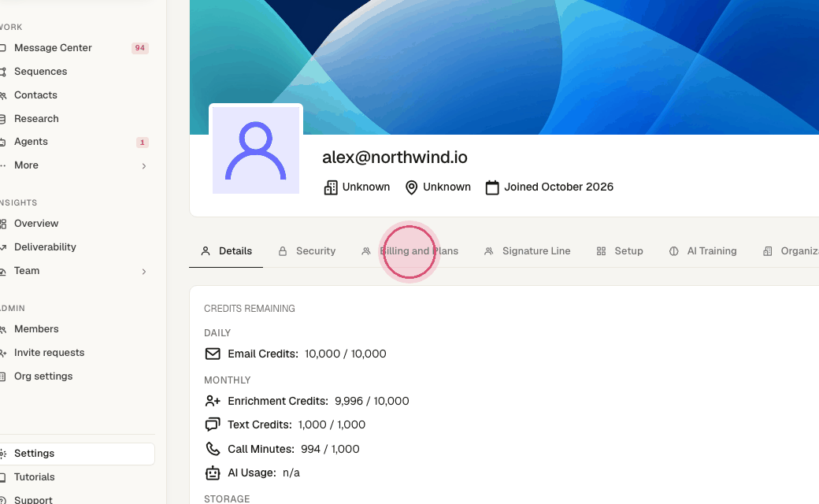Click the padlock icon on Security tab

point(283,251)
